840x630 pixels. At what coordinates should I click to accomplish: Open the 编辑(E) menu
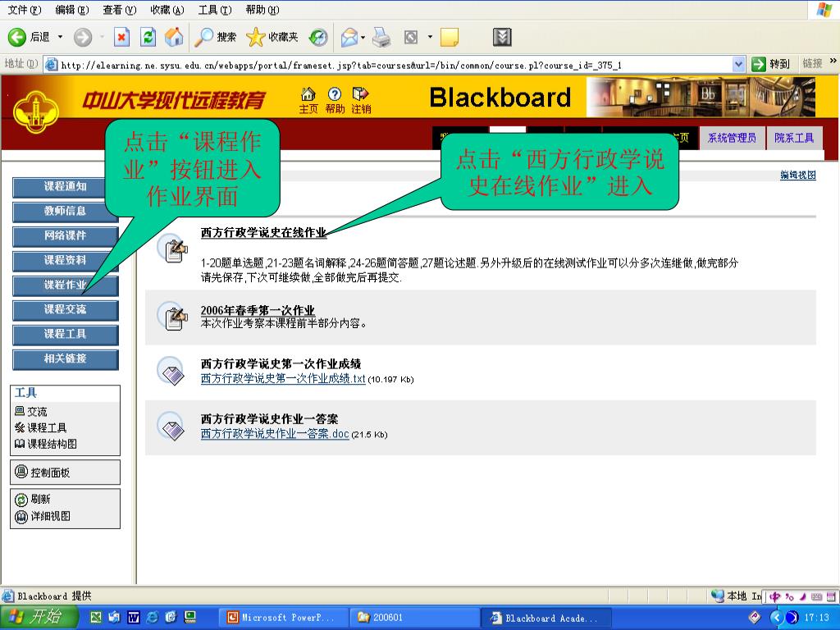[x=72, y=10]
